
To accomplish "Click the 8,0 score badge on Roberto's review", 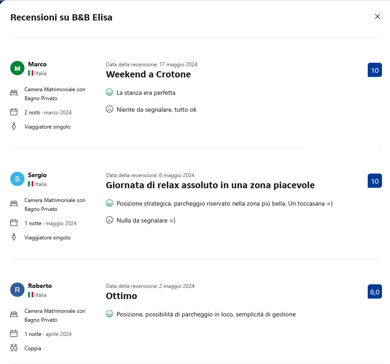I will tap(375, 292).
